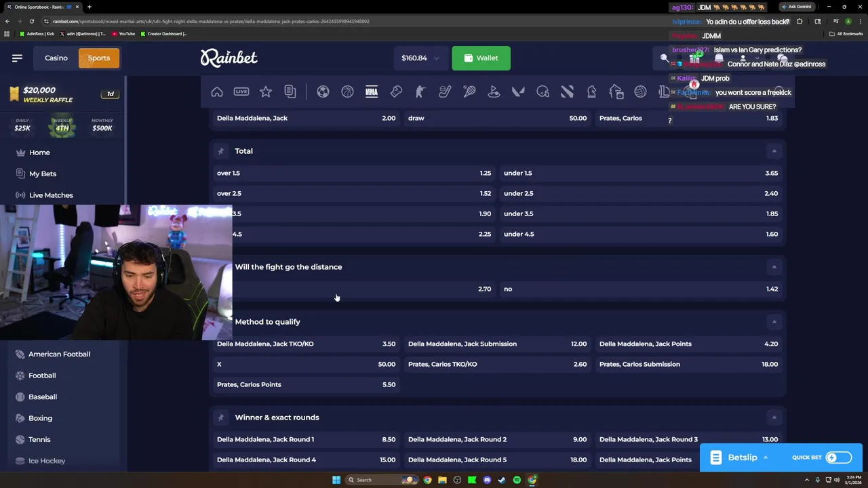Favorite the Total market star
The height and width of the screenshot is (488, 868).
coord(220,151)
